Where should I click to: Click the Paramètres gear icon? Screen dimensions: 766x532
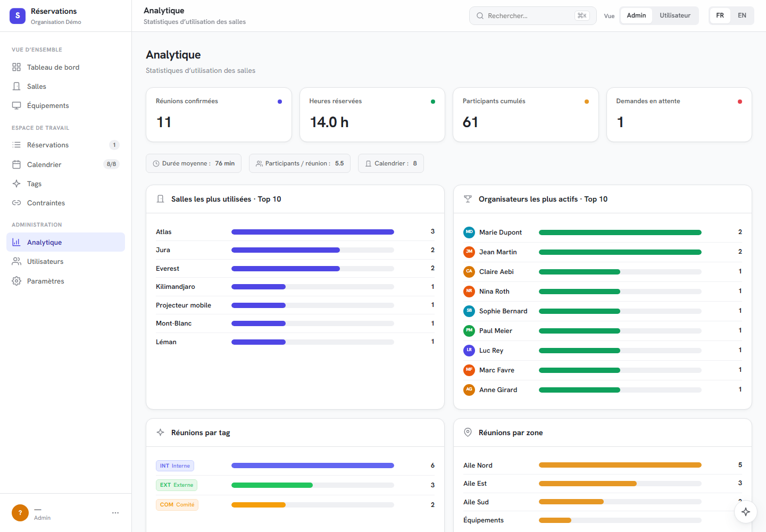pos(16,281)
